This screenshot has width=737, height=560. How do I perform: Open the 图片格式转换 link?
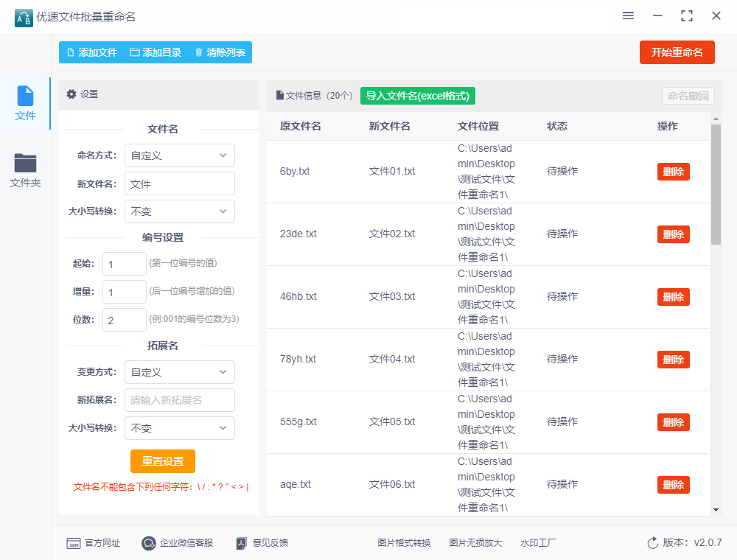pyautogui.click(x=404, y=543)
